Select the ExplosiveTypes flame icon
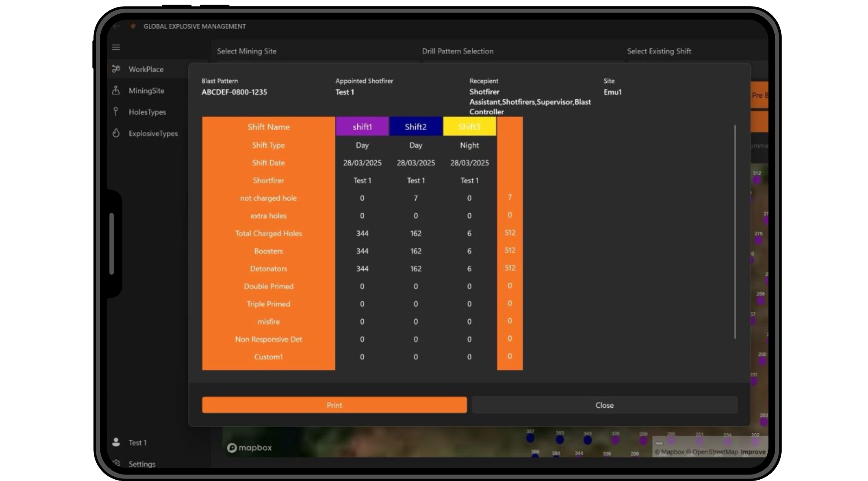This screenshot has width=868, height=481. (x=115, y=134)
